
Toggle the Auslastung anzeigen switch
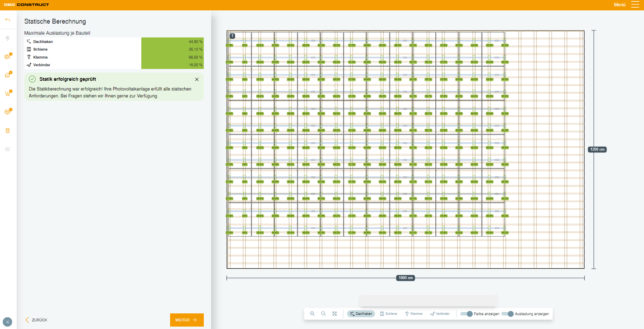click(x=508, y=314)
